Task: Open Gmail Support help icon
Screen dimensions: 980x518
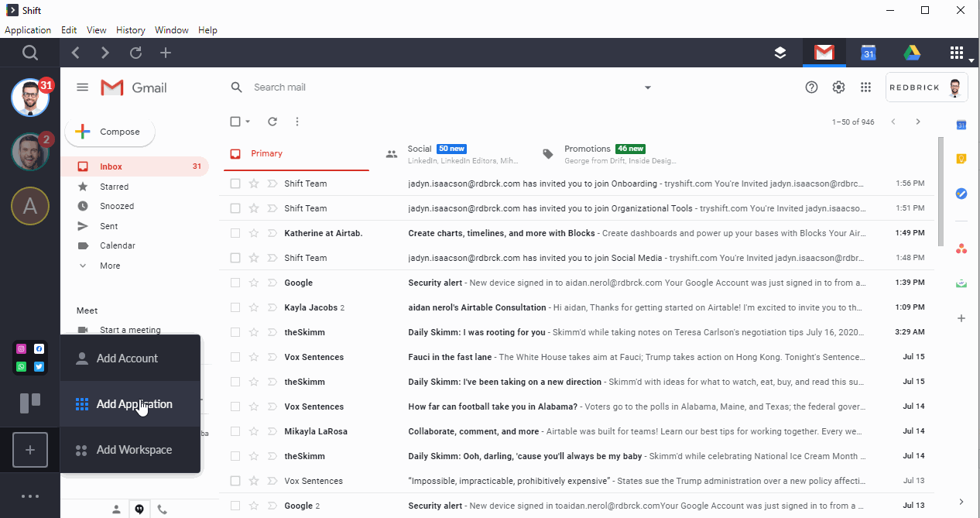Action: (811, 87)
